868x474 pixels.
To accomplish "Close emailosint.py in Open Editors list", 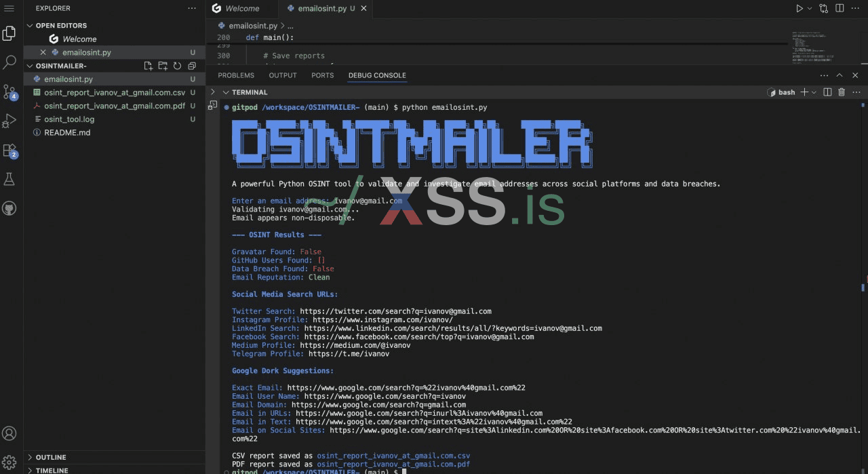I will [x=43, y=52].
